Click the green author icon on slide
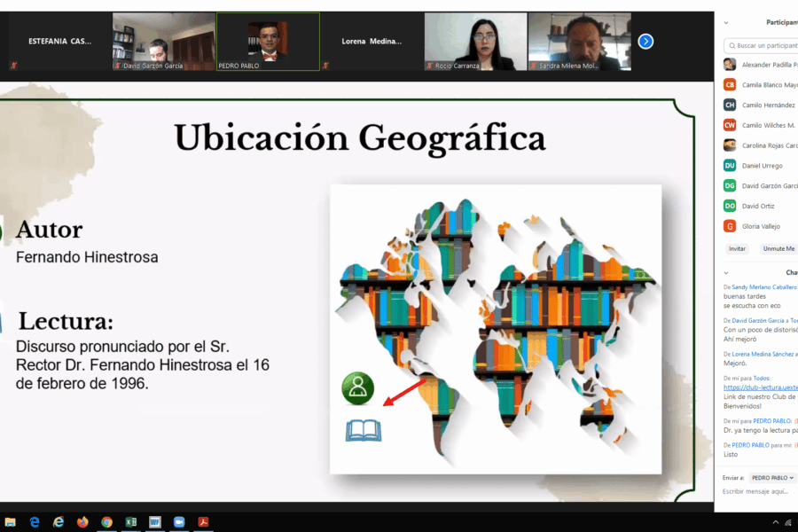Viewport: 798px width, 532px height. click(358, 387)
